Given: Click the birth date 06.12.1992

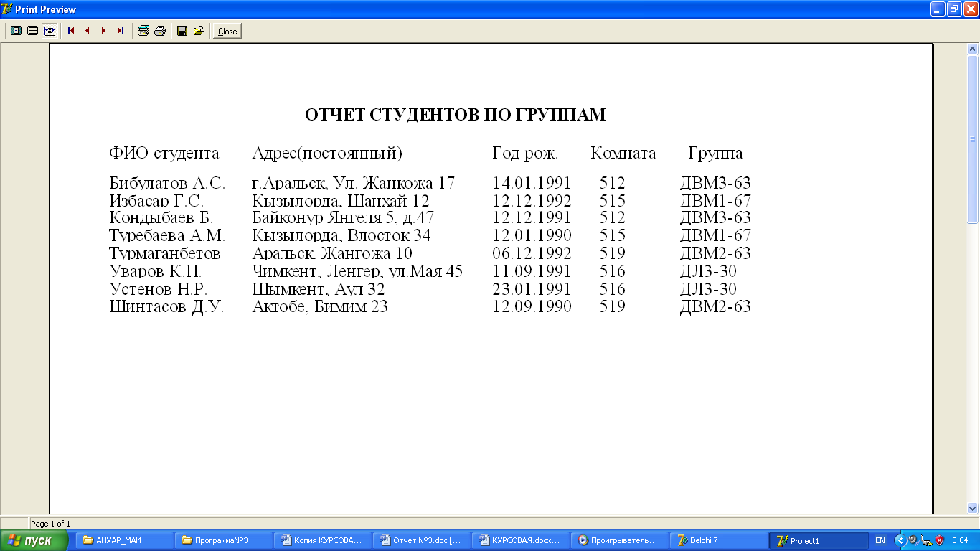Looking at the screenshot, I should coord(532,254).
